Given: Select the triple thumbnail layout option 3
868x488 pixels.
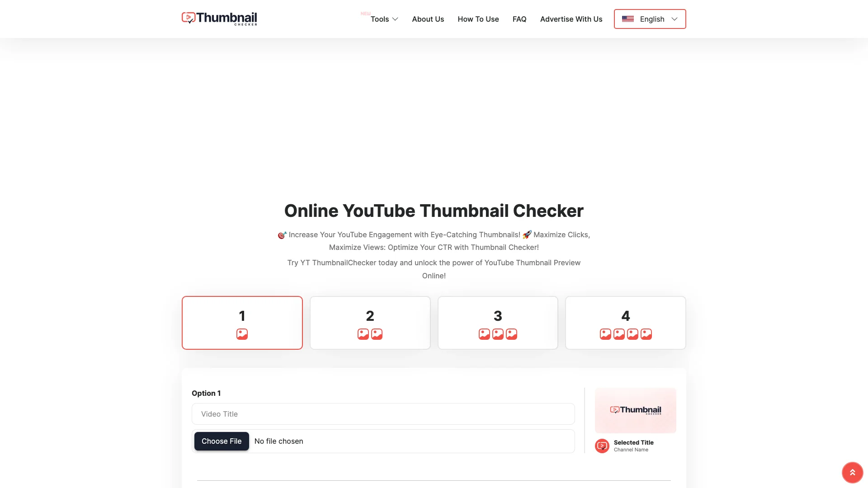Looking at the screenshot, I should pos(498,322).
